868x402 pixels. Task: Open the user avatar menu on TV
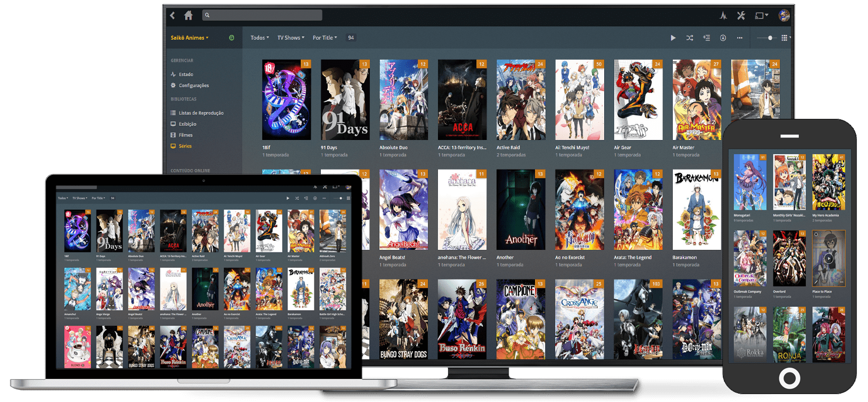click(x=784, y=15)
